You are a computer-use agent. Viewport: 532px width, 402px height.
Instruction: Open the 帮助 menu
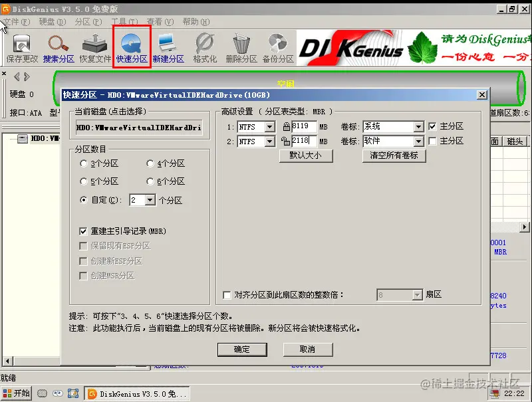[196, 22]
